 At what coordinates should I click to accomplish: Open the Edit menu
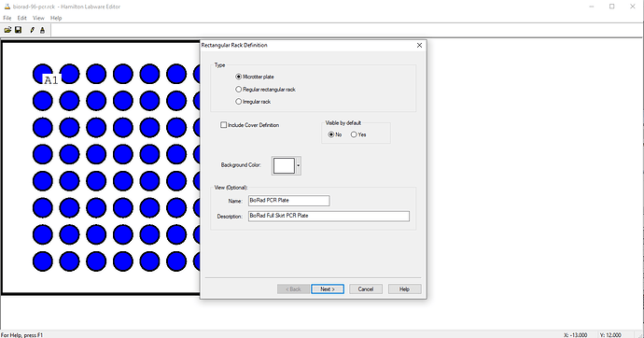point(21,18)
